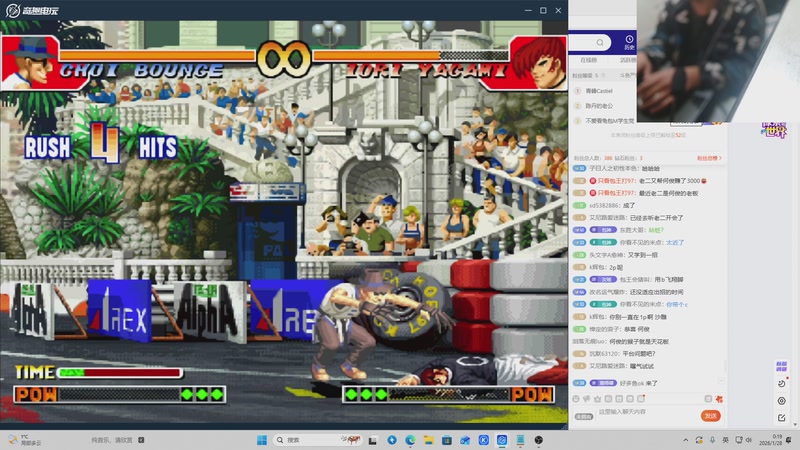Click the game platform logo in title bar
This screenshot has width=800, height=450.
coord(32,10)
